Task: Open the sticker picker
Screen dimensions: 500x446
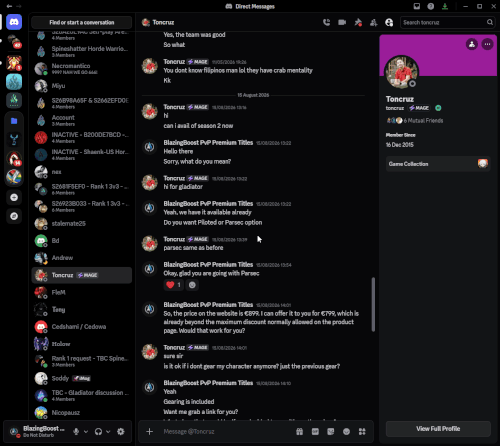Action: [331, 431]
